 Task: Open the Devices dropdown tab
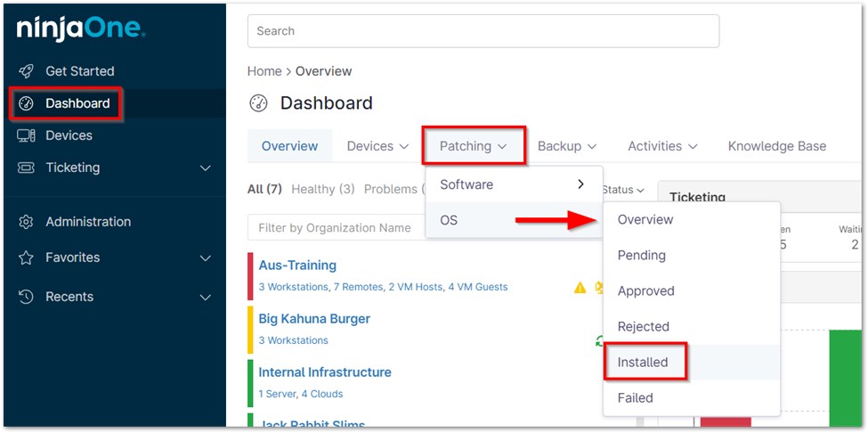377,146
